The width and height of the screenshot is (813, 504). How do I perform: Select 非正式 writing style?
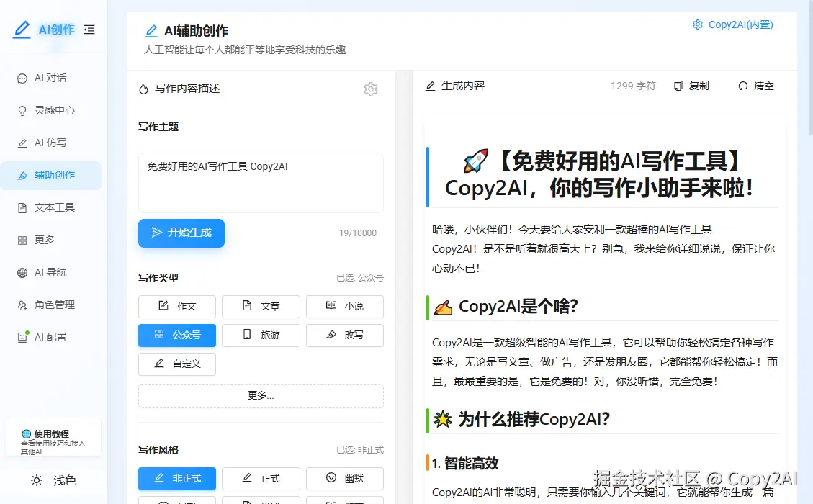pyautogui.click(x=177, y=479)
